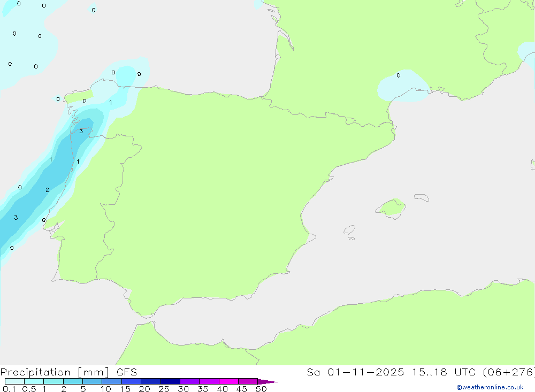Click the legend label '0.1'
The height and width of the screenshot is (392, 535).
tap(9, 389)
